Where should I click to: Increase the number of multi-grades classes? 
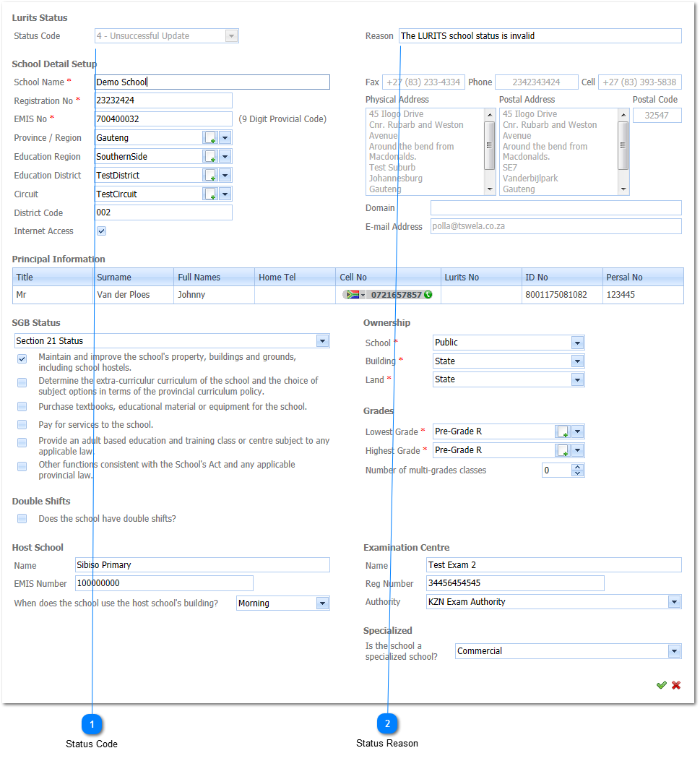(577, 467)
